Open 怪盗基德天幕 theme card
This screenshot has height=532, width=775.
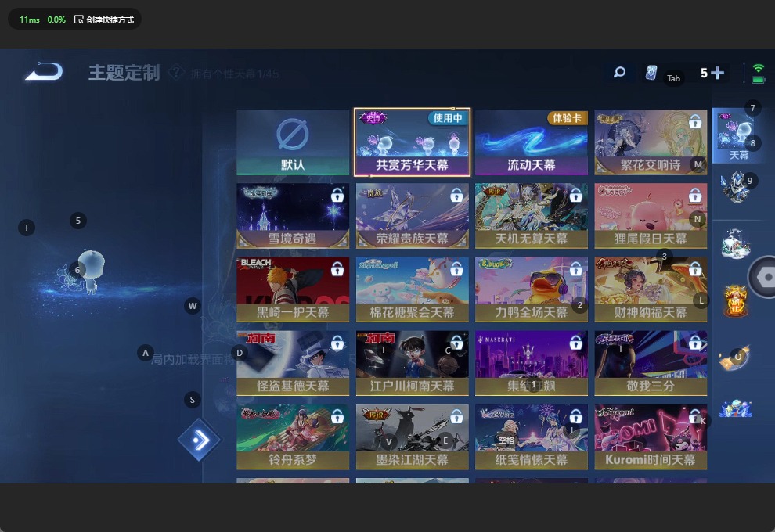coord(293,363)
